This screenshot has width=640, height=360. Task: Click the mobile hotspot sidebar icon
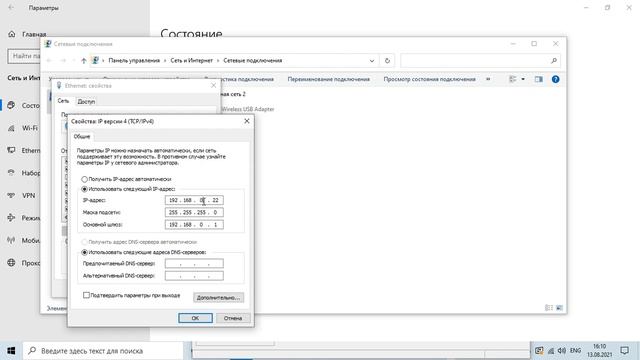[x=11, y=240]
